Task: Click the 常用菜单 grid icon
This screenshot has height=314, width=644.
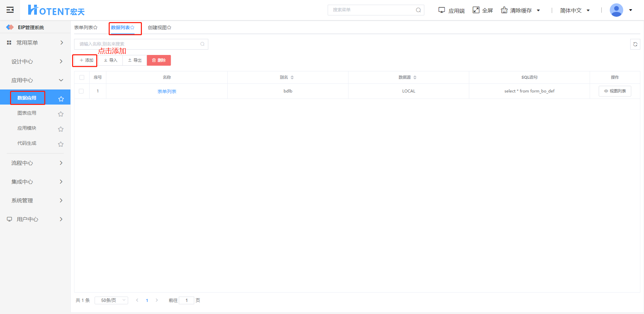Action: click(x=9, y=43)
